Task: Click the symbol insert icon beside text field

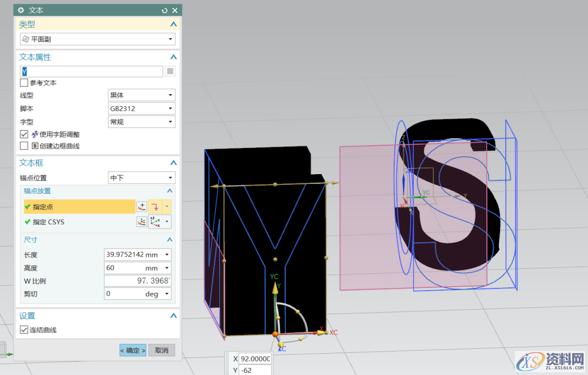Action: [170, 71]
